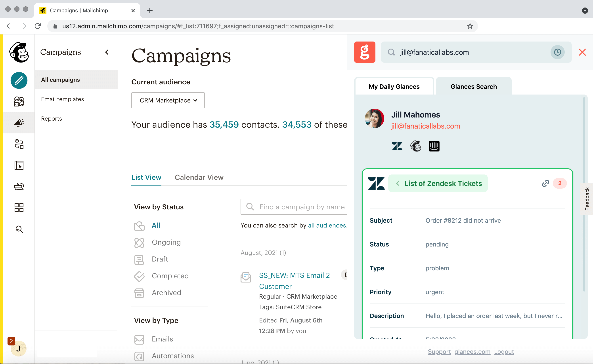Open the all audiences link
The height and width of the screenshot is (364, 593).
click(327, 225)
